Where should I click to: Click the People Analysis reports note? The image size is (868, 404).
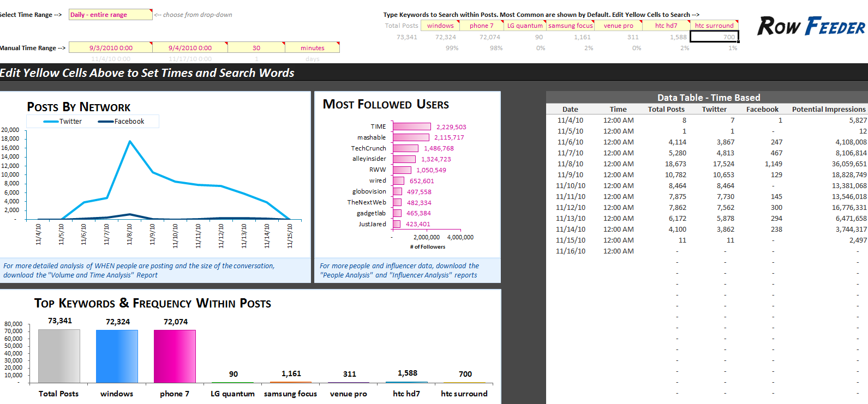399,270
